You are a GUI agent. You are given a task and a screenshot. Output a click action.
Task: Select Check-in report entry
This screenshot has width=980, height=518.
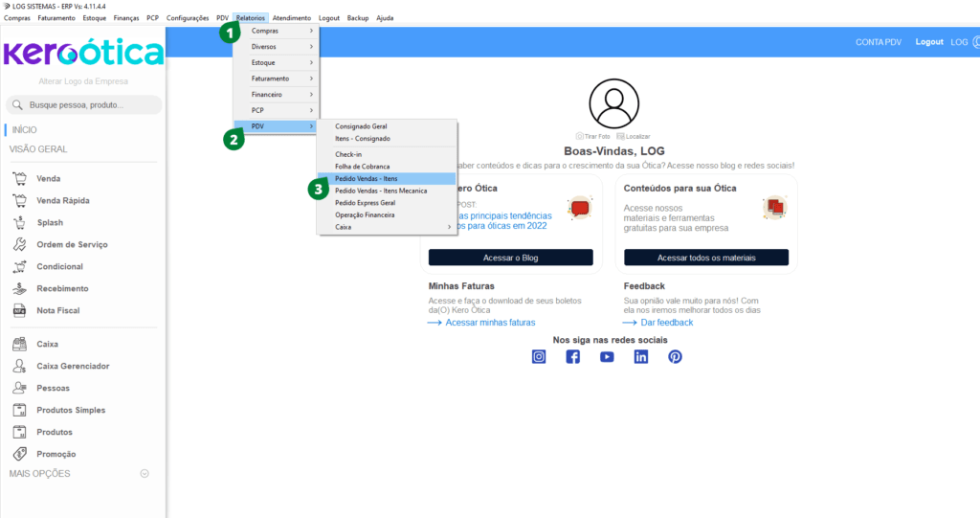pyautogui.click(x=387, y=154)
